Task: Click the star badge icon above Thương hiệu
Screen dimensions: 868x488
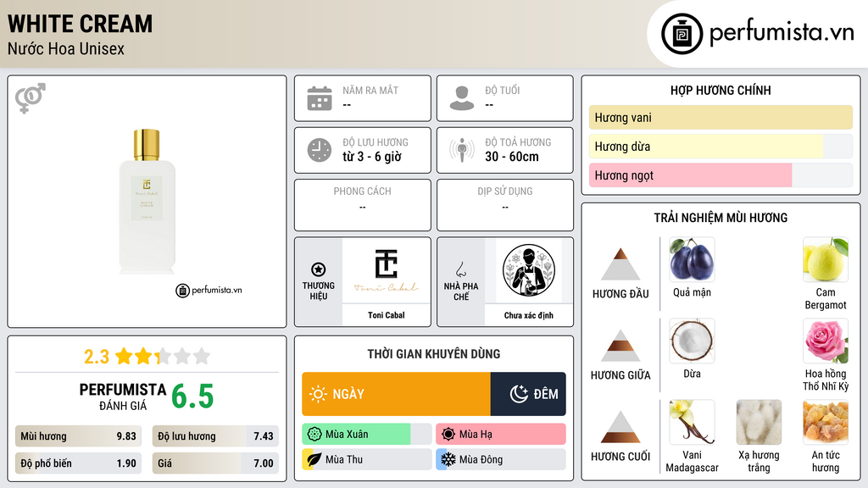Action: click(x=319, y=269)
